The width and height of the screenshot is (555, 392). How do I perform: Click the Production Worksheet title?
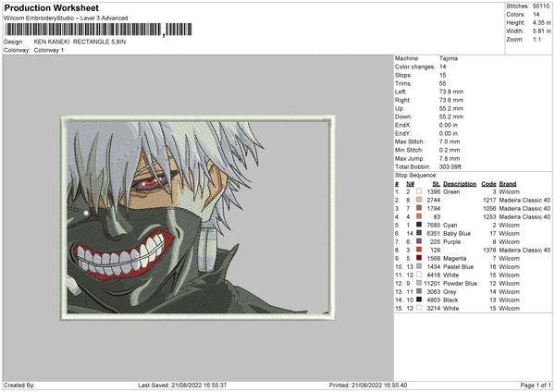(x=51, y=8)
